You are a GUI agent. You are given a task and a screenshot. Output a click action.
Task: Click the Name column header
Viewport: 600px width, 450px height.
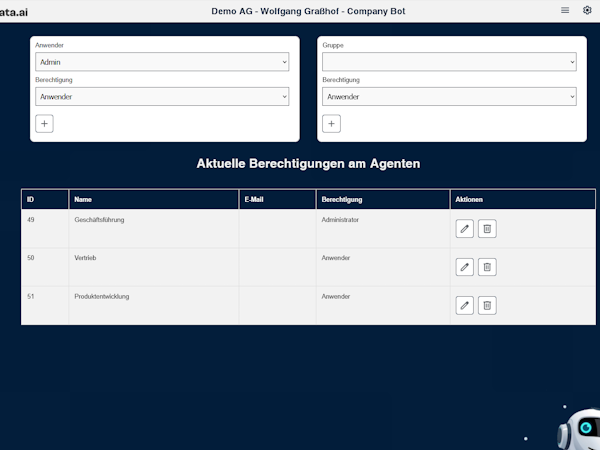(x=82, y=200)
